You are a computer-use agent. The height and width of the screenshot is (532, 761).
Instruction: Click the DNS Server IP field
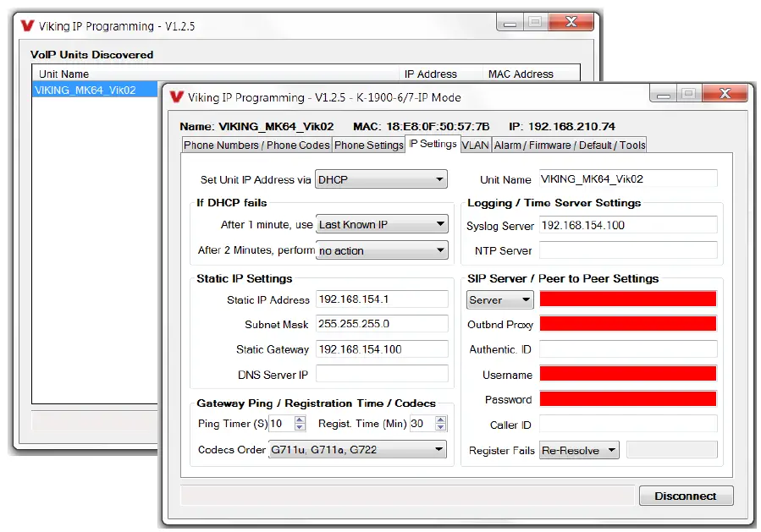click(382, 375)
